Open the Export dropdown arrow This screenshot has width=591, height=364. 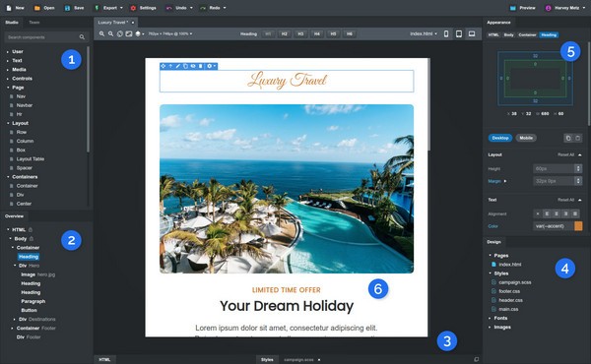click(121, 8)
